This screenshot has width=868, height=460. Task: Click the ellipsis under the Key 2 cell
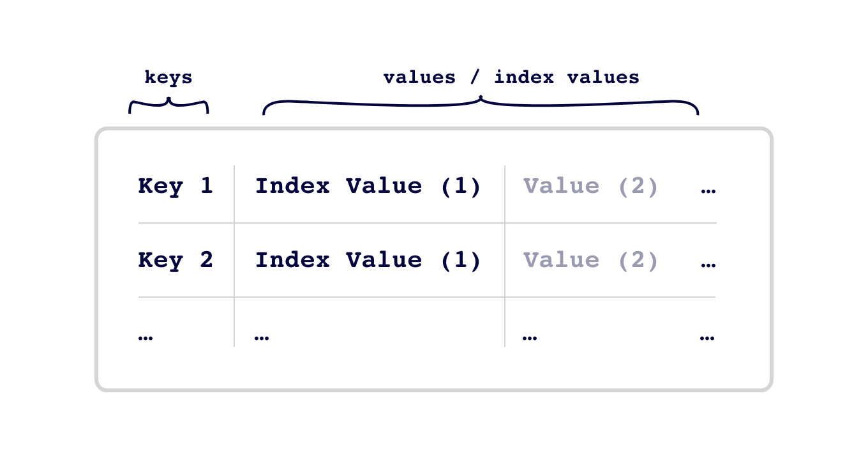[146, 339]
